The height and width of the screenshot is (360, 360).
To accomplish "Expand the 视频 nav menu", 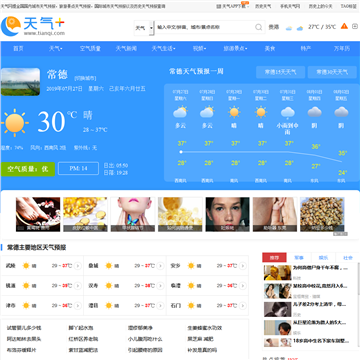I will [x=199, y=49].
